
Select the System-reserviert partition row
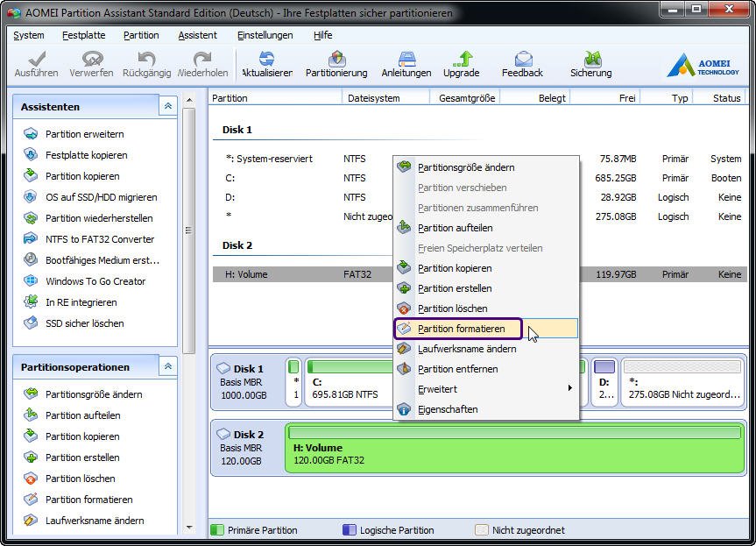(480, 159)
